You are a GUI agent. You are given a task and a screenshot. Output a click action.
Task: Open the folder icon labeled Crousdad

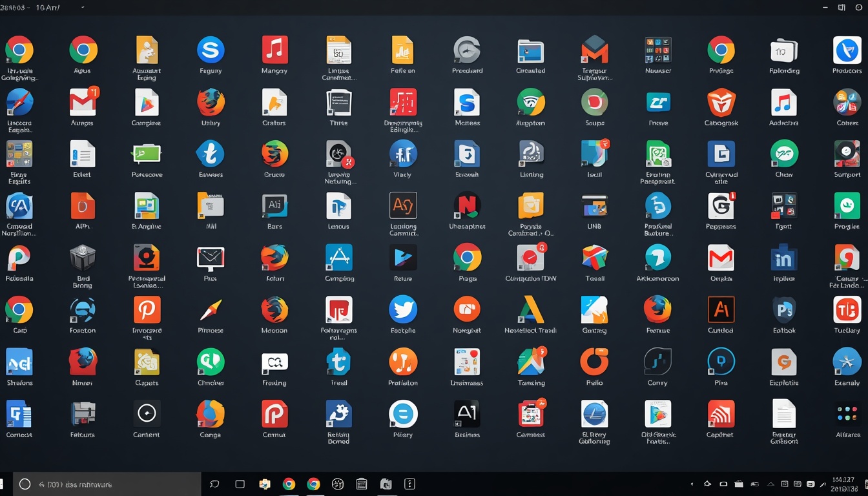(x=530, y=51)
